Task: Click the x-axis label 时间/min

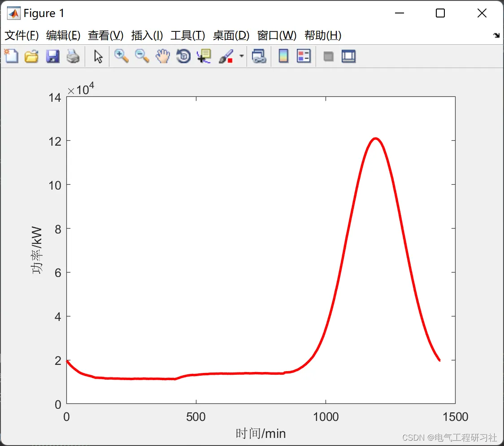Action: tap(261, 433)
